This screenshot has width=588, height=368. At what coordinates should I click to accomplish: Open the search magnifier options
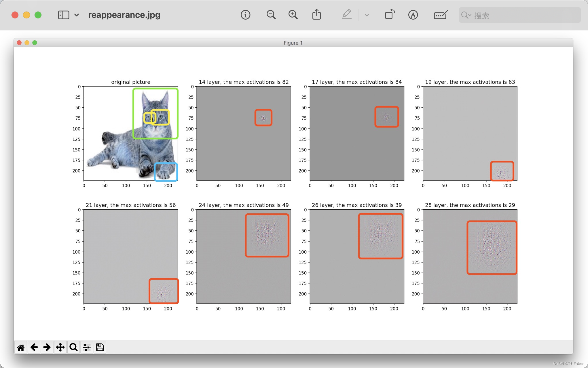[466, 15]
